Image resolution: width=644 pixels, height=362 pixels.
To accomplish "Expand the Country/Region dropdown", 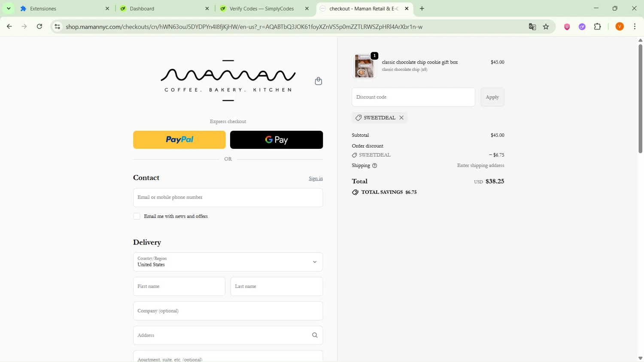I will pos(228,262).
